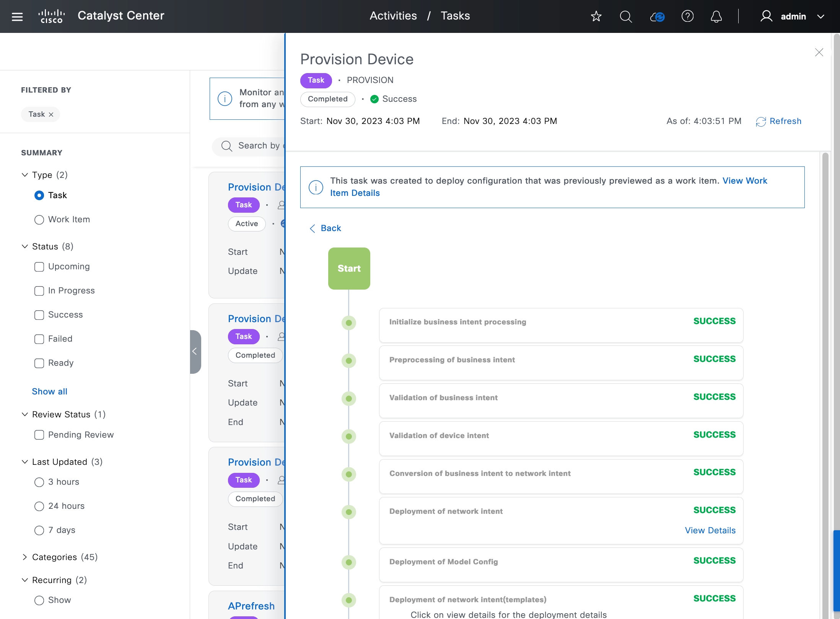This screenshot has width=840, height=619.
Task: Select the Work Item radio button
Action: (39, 220)
